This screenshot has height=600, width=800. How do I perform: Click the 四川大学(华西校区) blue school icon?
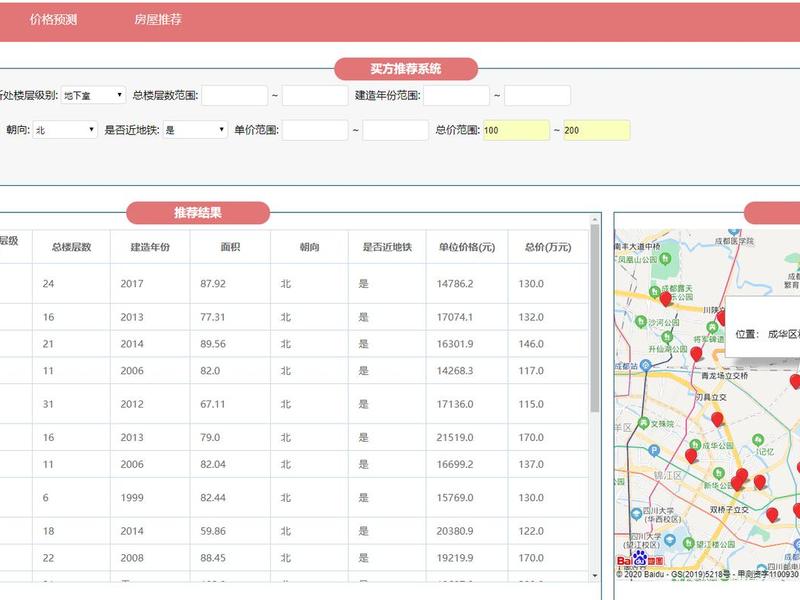(x=636, y=514)
